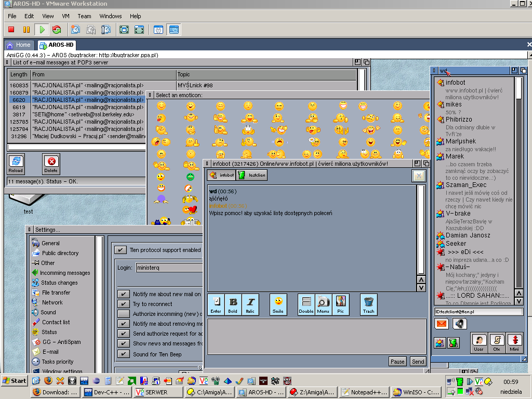Click the speaker sound icon in contact window
The height and width of the screenshot is (399, 532).
tap(459, 324)
